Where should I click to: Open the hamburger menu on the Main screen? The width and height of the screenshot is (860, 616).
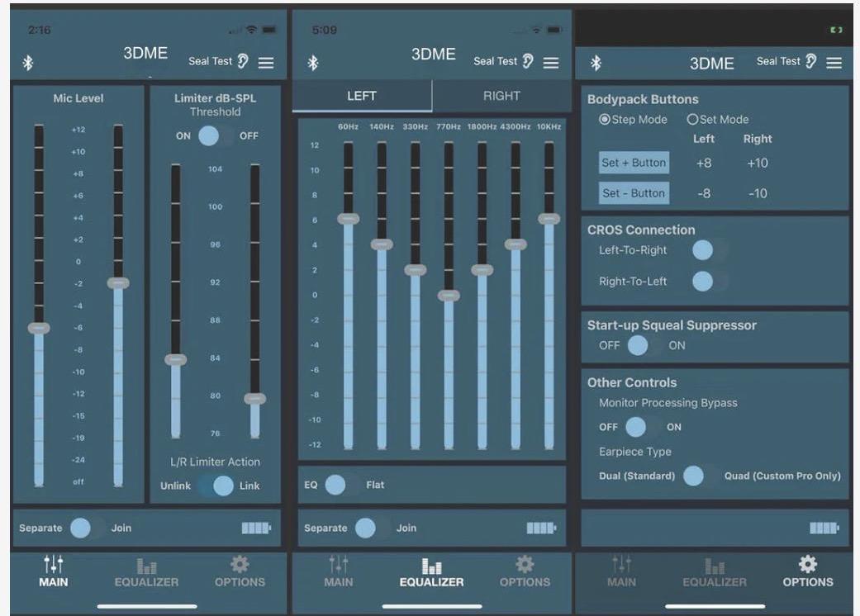pyautogui.click(x=265, y=63)
